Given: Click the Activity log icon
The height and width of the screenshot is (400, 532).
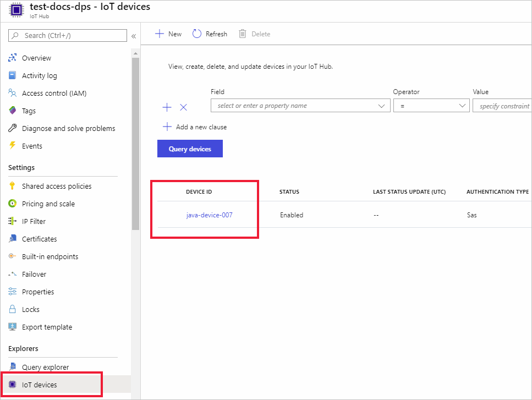Looking at the screenshot, I should [13, 75].
